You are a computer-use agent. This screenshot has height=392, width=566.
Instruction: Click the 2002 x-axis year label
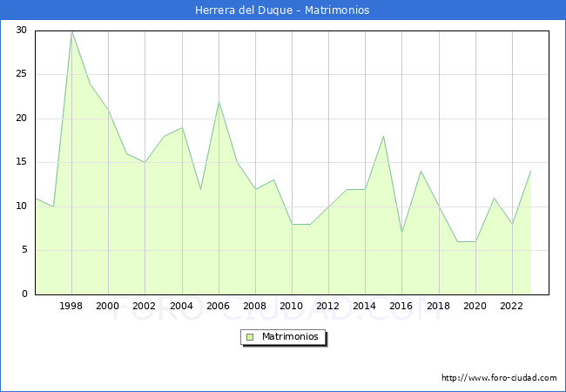(145, 306)
